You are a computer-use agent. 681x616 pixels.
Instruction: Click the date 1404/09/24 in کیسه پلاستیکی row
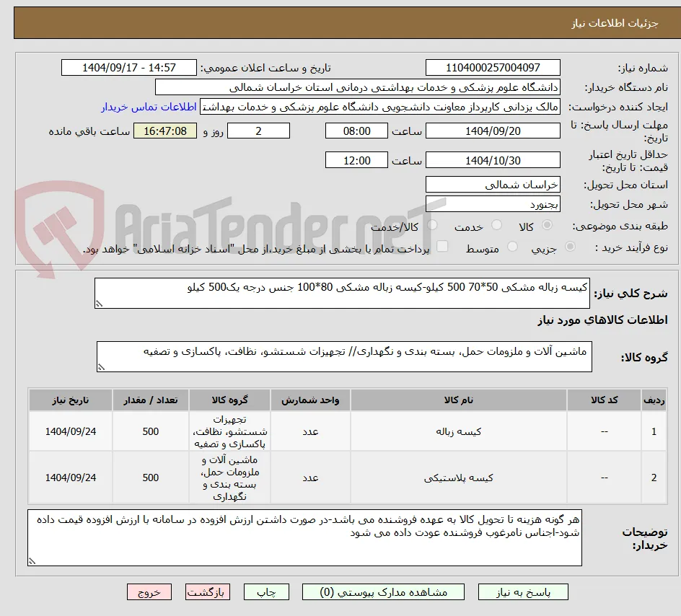coord(71,478)
